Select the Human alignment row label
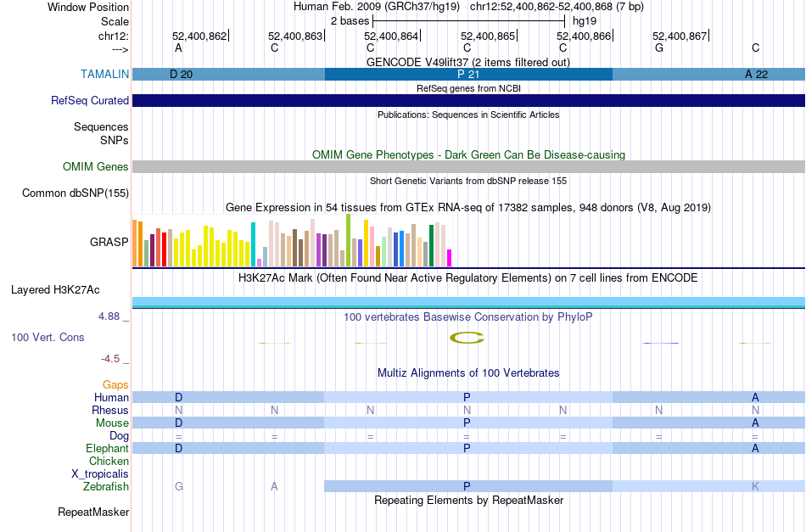Viewport: 806px width, 532px height. (111, 397)
